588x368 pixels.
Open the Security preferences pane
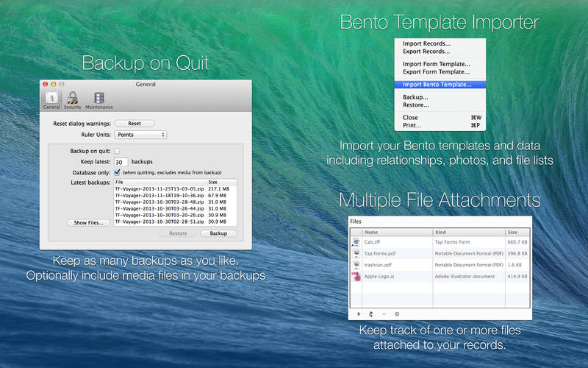(72, 100)
